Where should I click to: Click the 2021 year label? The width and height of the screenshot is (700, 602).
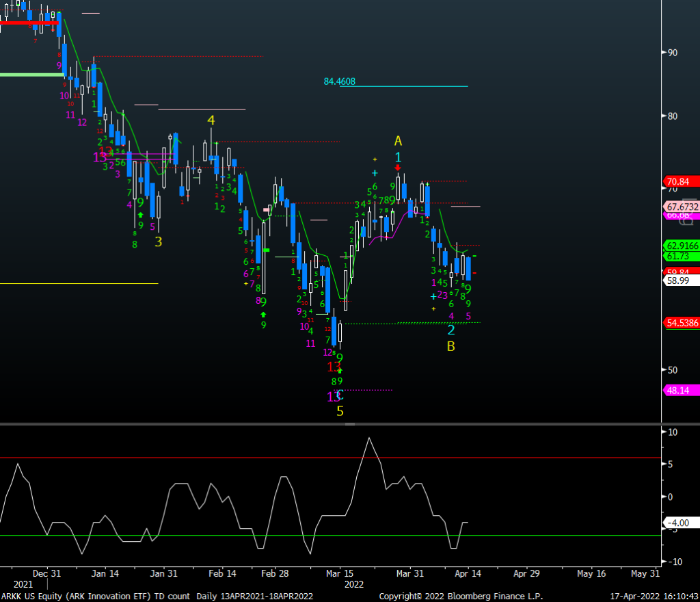tap(23, 584)
